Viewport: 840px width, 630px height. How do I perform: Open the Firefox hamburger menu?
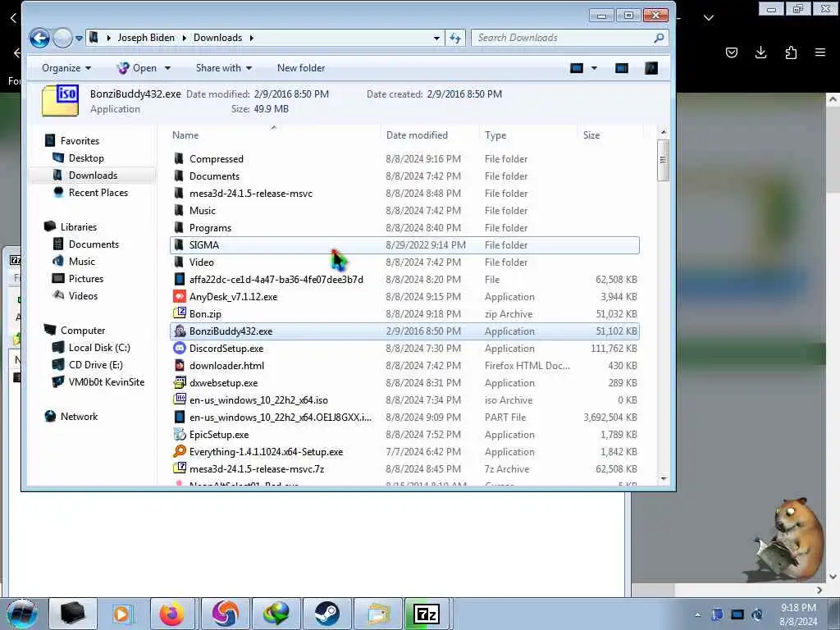pos(819,52)
